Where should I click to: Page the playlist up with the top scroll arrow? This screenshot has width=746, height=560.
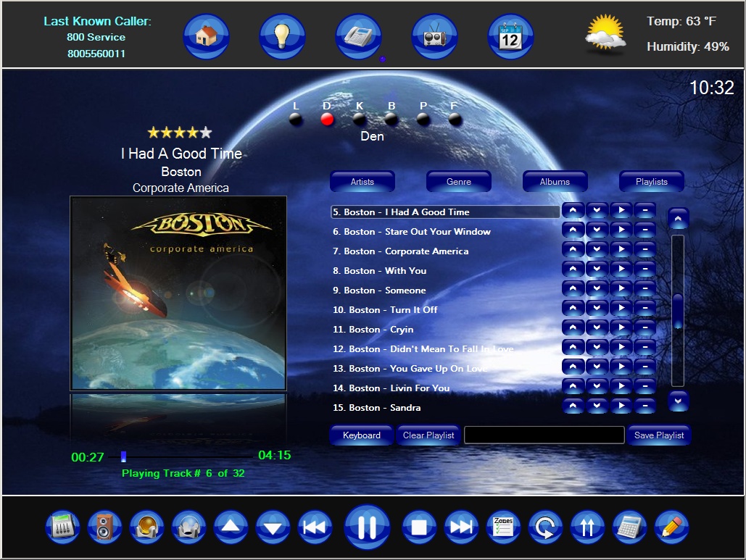(x=678, y=219)
